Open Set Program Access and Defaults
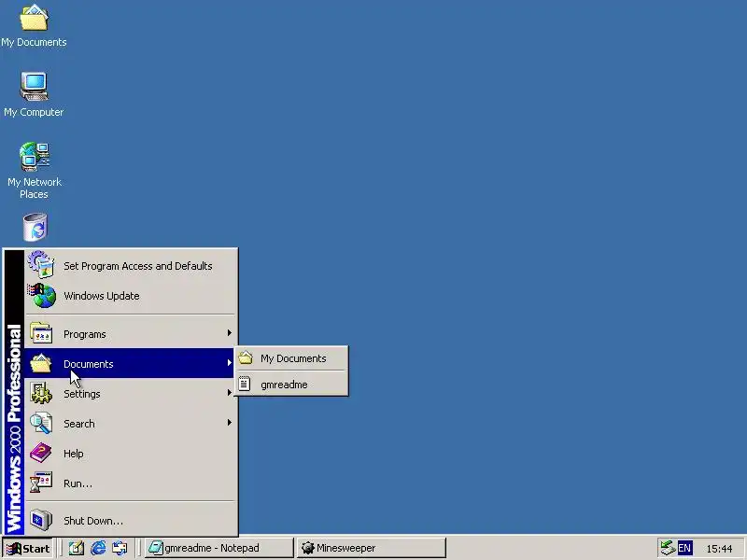Image resolution: width=747 pixels, height=560 pixels. (x=130, y=266)
